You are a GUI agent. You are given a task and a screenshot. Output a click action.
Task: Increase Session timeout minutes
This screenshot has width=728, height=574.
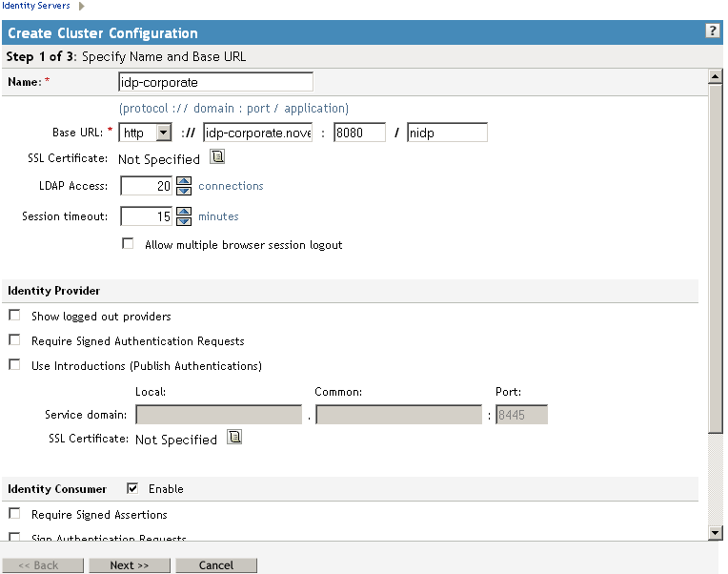click(184, 212)
